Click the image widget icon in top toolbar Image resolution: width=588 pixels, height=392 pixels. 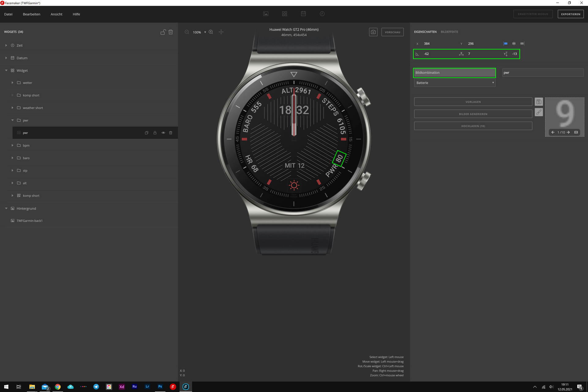(x=266, y=14)
